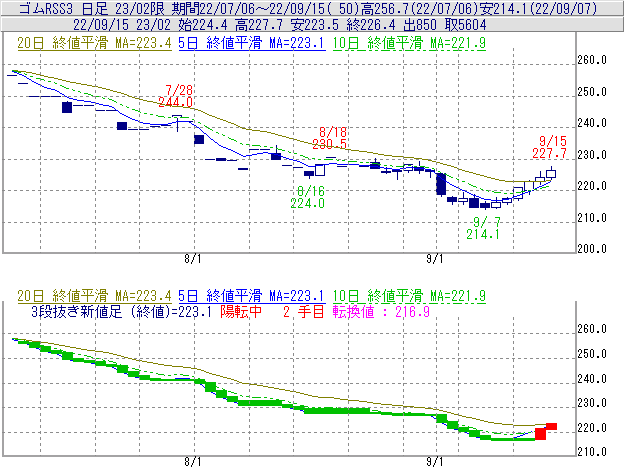Click the 5日 終値平滑 legend in lower chart

coord(252,296)
